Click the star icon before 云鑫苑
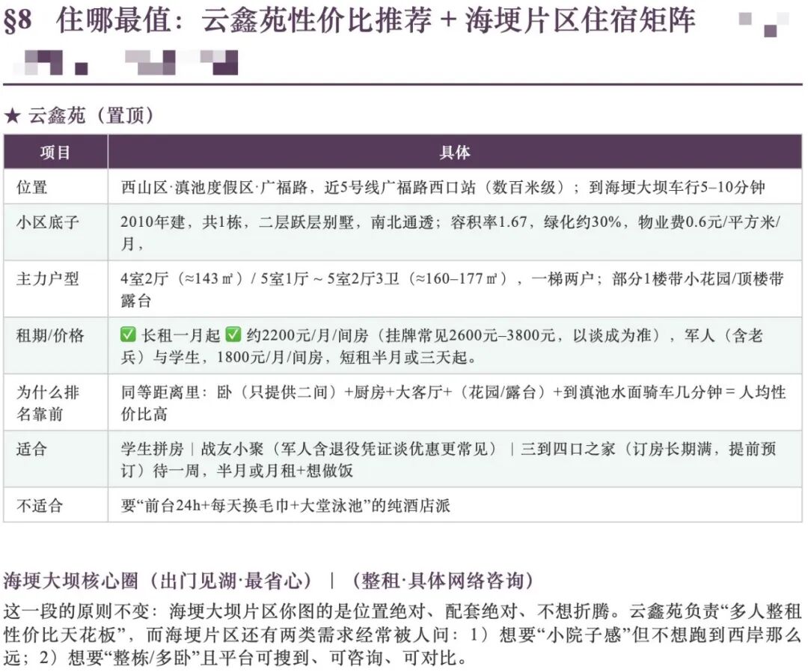The width and height of the screenshot is (808, 672). (x=12, y=116)
